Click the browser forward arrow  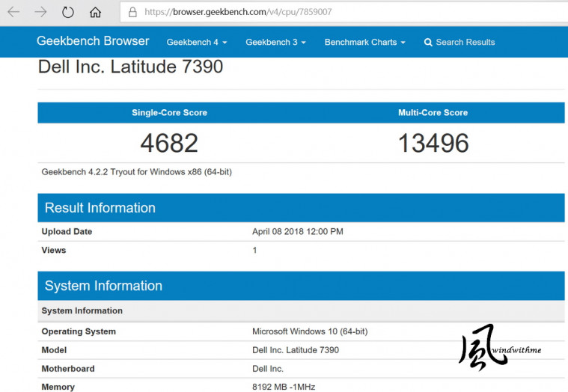click(40, 12)
